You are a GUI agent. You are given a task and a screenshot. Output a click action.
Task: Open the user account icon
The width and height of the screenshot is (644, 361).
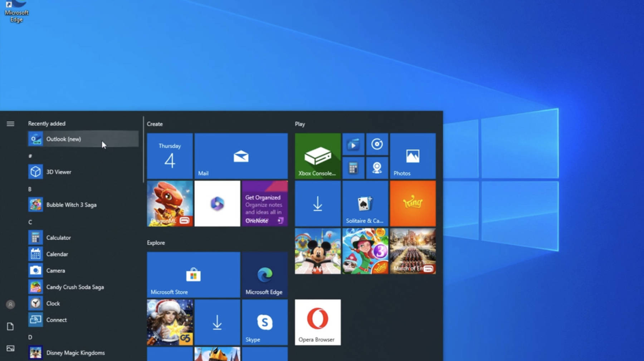(x=10, y=304)
